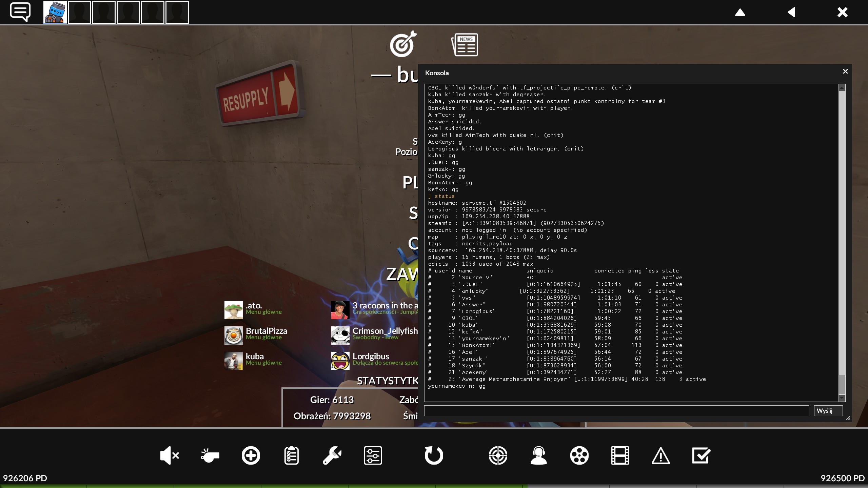868x488 pixels.
Task: Open the clipboard checklist icon
Action: click(x=291, y=455)
